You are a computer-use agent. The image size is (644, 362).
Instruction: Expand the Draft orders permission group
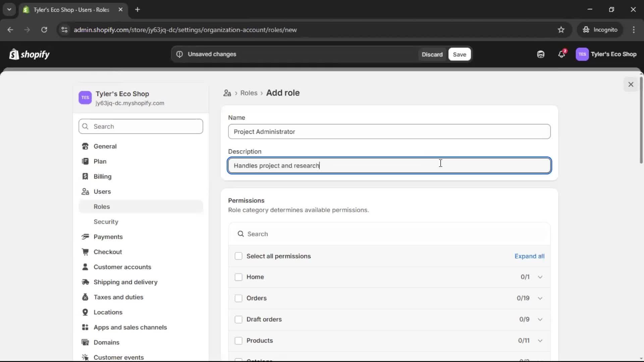click(540, 319)
